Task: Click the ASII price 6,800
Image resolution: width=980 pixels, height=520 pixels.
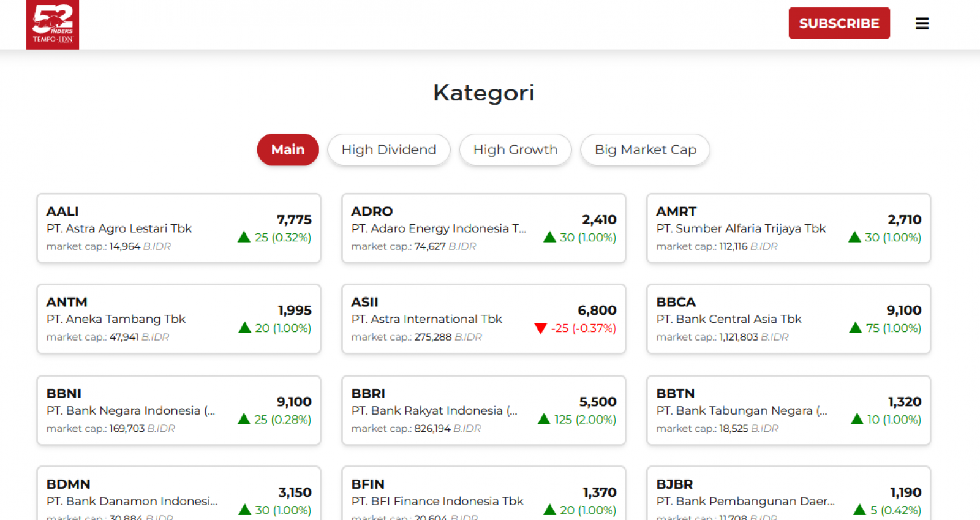Action: 597,310
